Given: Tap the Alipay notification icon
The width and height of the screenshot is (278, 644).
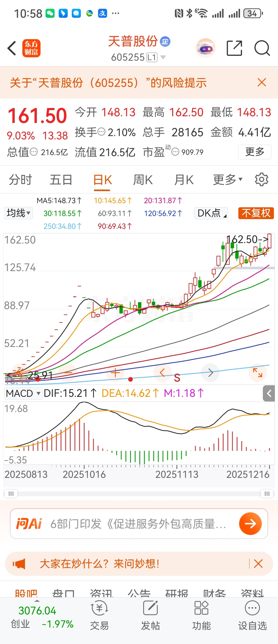Looking at the screenshot, I should click(x=102, y=13).
